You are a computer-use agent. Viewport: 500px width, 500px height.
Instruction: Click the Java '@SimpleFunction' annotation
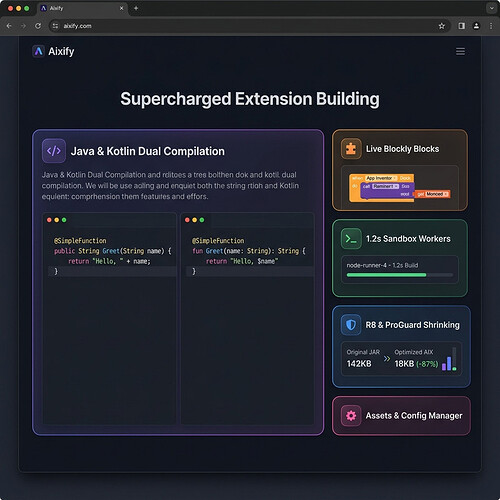80,241
